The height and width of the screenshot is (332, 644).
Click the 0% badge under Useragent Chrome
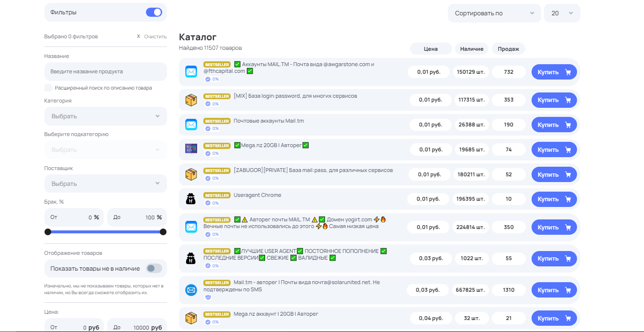tap(212, 203)
